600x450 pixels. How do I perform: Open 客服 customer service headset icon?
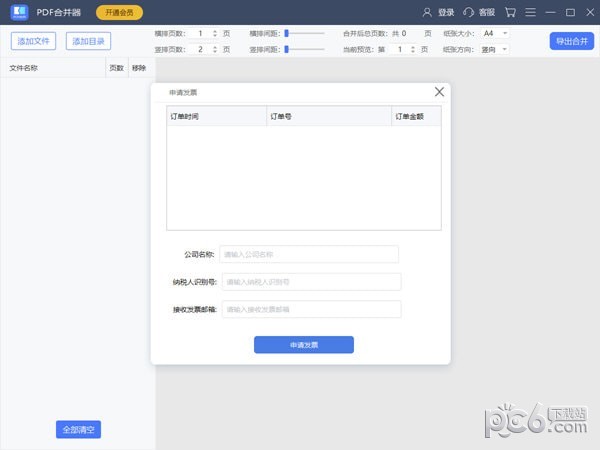[x=468, y=13]
